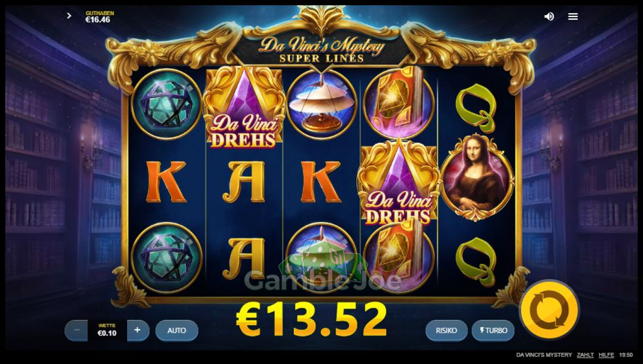Click the orange K symbol in first reel
Screen dimensions: 643x364
point(166,182)
